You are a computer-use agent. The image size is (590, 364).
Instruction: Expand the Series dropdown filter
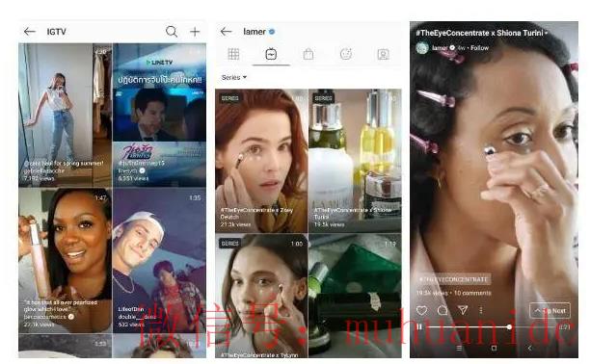234,77
